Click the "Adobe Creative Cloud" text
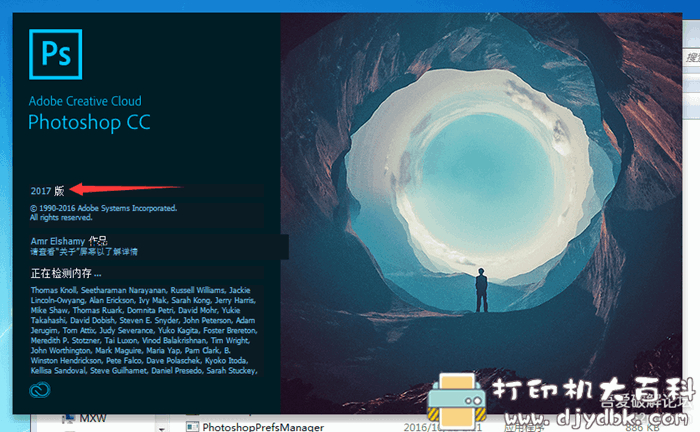This screenshot has width=700, height=432. click(85, 101)
